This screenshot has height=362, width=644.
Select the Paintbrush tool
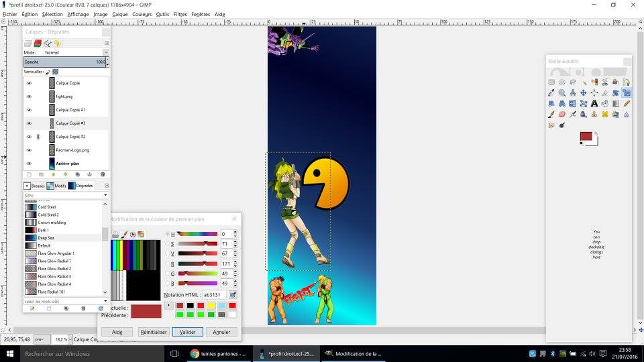coord(551,114)
